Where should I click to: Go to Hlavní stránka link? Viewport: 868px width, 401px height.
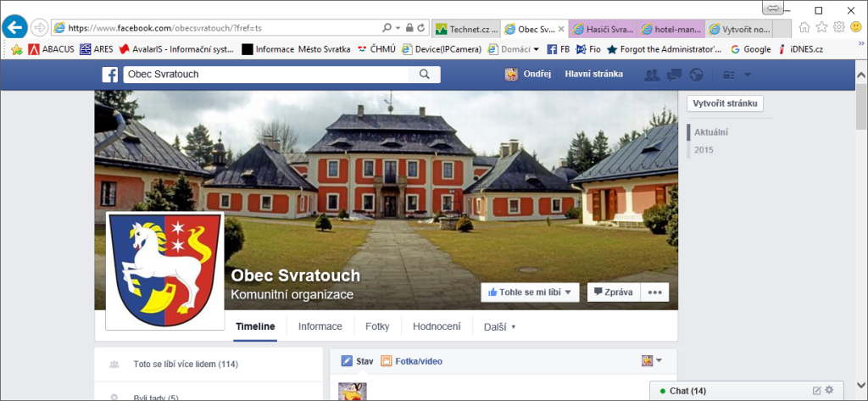coord(593,75)
